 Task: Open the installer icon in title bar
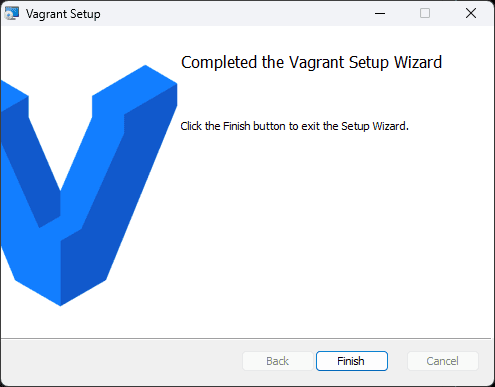point(12,14)
